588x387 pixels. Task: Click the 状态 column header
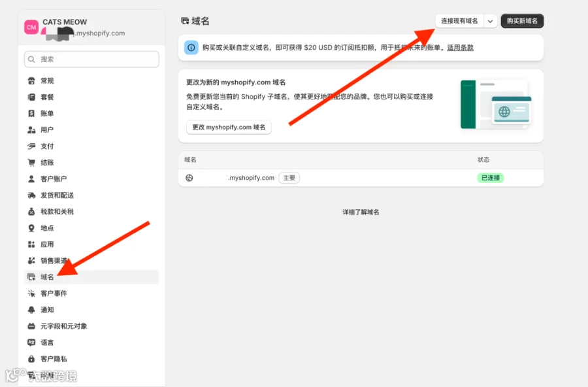click(483, 160)
